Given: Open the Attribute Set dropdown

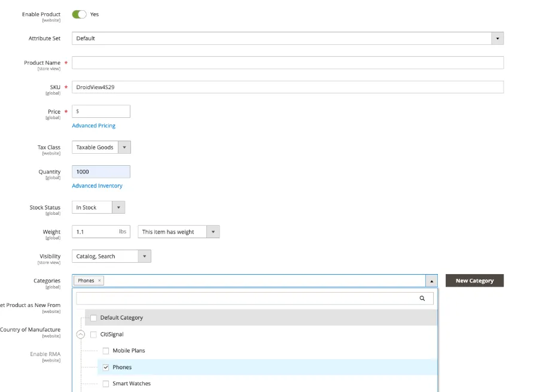Looking at the screenshot, I should (288, 38).
